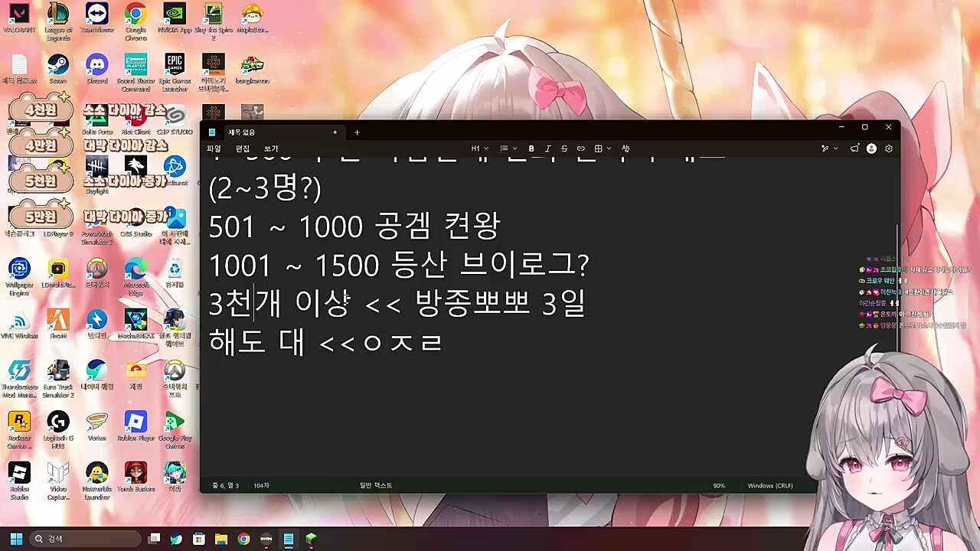Open the Windows Start button

click(x=16, y=539)
